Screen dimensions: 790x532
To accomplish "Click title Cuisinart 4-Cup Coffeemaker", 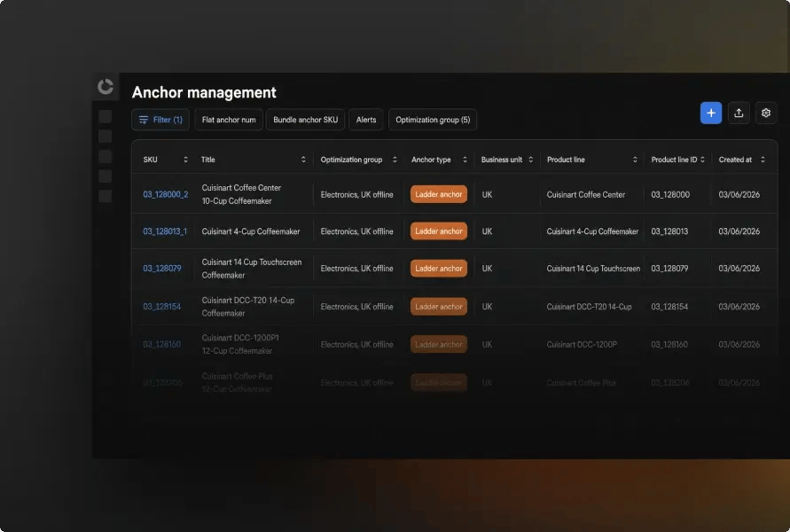I will 250,231.
